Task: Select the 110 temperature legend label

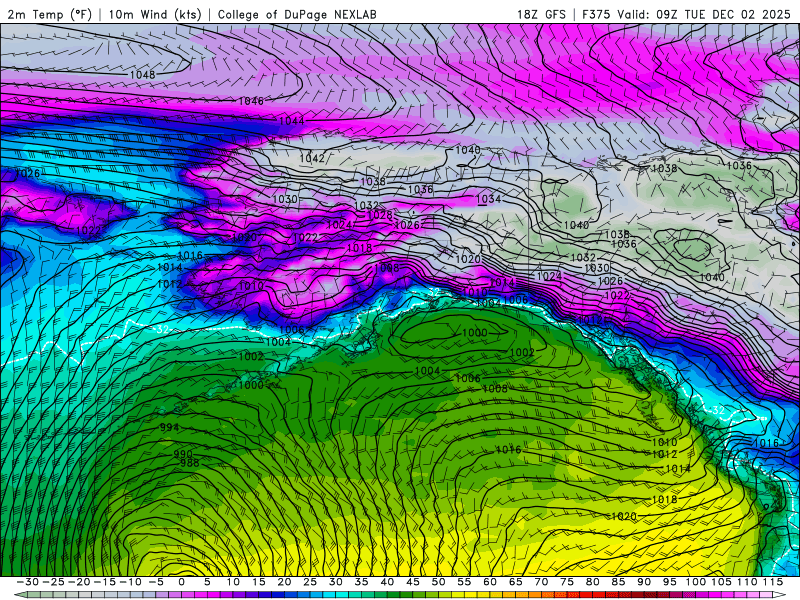Action: (747, 582)
